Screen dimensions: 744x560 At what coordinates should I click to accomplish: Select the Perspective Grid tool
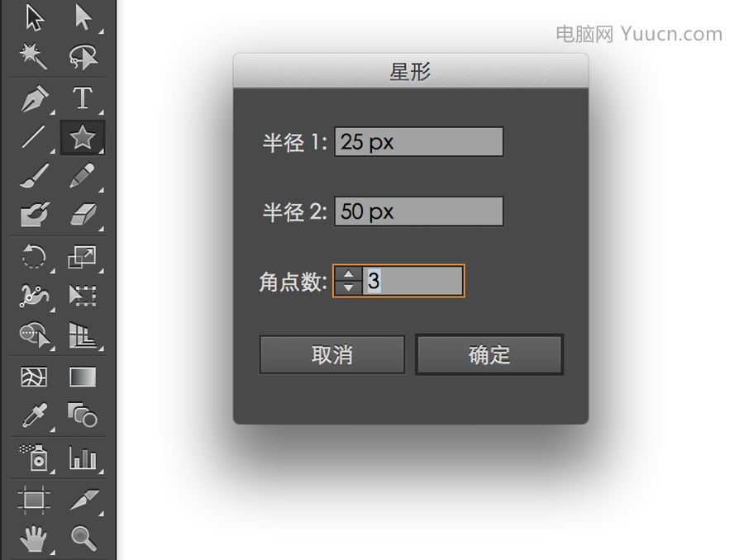83,335
